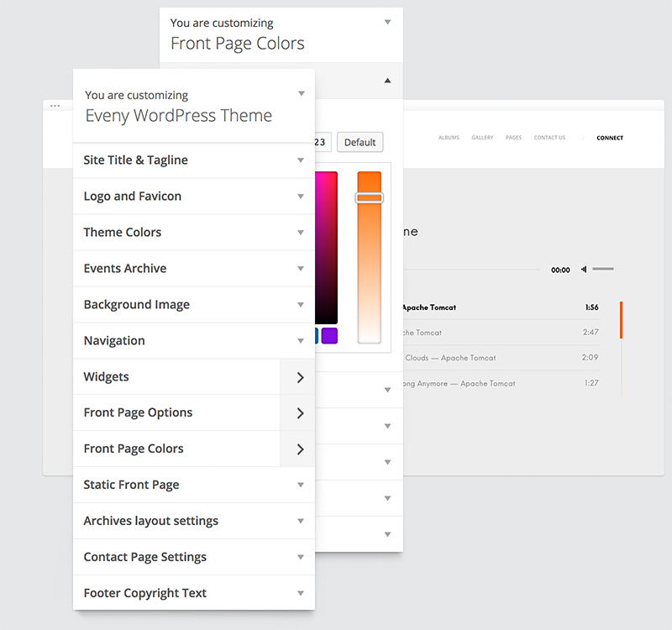Viewport: 672px width, 630px height.
Task: Click the orange saturation slider handle
Action: point(369,197)
